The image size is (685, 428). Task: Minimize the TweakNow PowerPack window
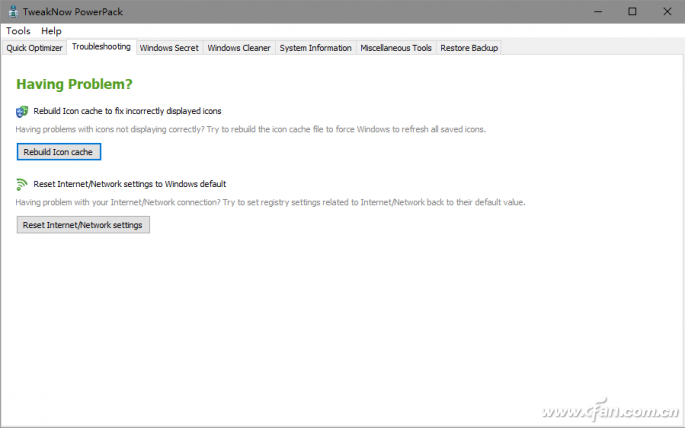click(598, 12)
